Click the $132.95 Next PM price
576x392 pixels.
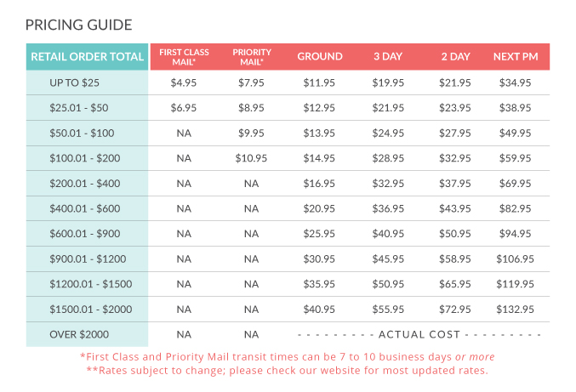(x=516, y=310)
